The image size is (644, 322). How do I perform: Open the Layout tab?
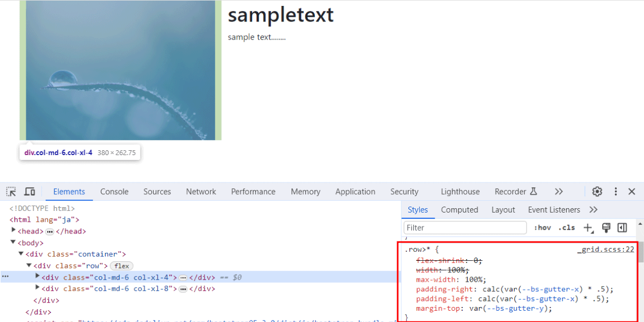(x=503, y=210)
